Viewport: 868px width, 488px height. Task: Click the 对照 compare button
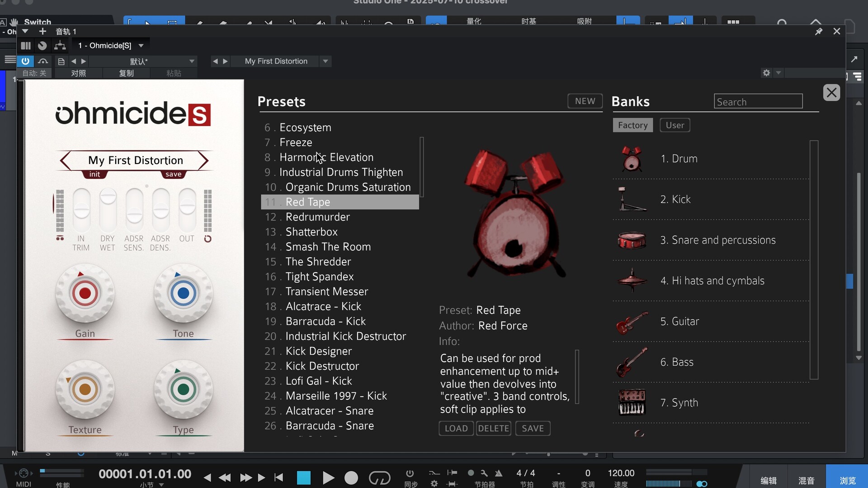click(78, 73)
